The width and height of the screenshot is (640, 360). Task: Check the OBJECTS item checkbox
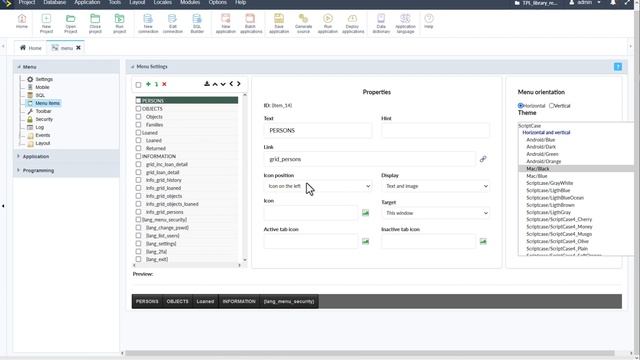coord(138,109)
